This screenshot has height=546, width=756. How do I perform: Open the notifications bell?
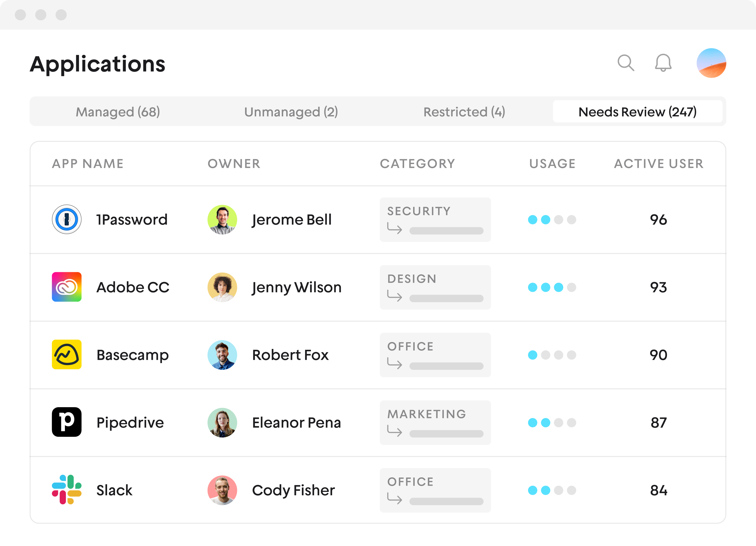click(663, 63)
